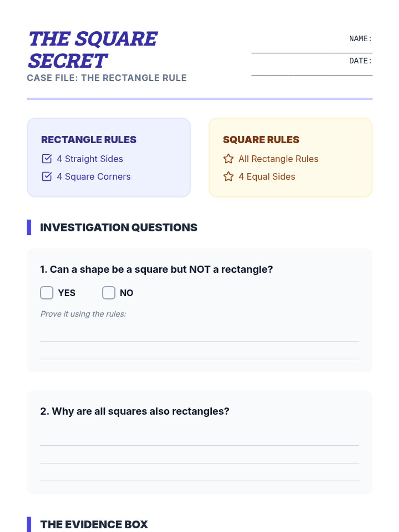Select The Square Secret title
Image resolution: width=399 pixels, height=532 pixels.
pyautogui.click(x=93, y=50)
